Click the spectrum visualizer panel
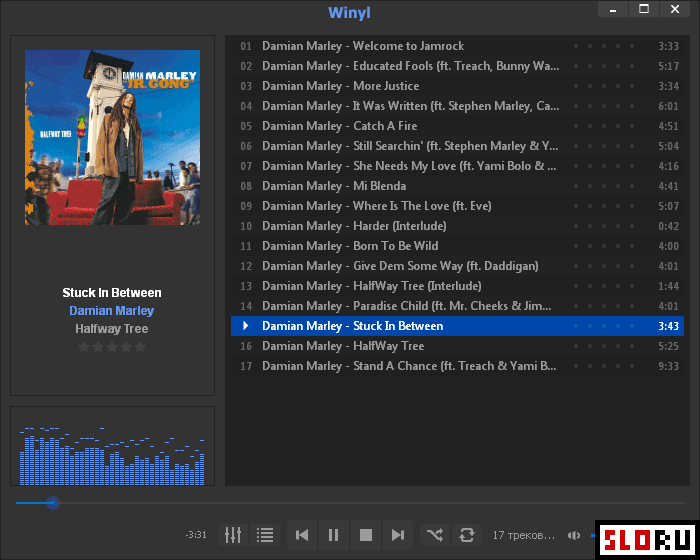This screenshot has width=700, height=560. (112, 446)
